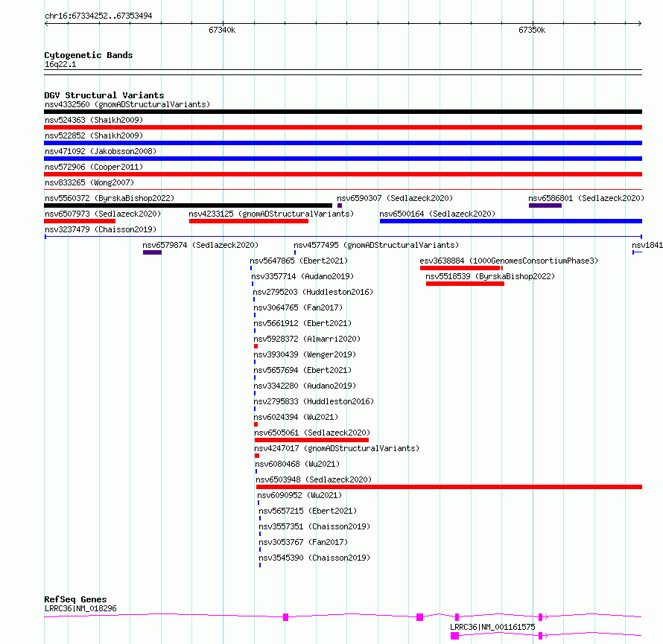The width and height of the screenshot is (663, 644).
Task: Select the black nsv4332560 variant bar
Action: [x=343, y=112]
